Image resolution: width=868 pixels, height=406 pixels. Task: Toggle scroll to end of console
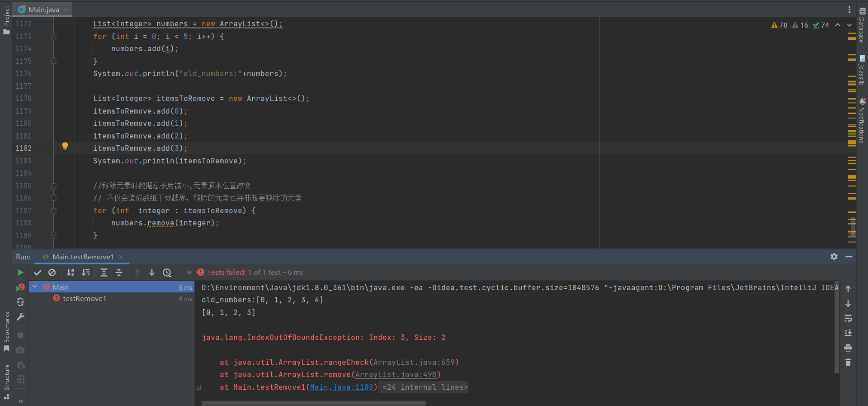[x=848, y=333]
